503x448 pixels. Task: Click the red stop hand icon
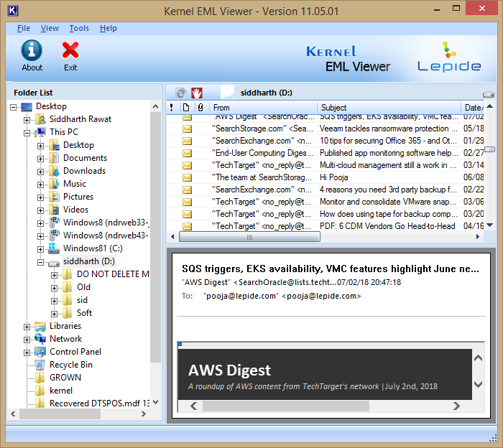coord(197,93)
